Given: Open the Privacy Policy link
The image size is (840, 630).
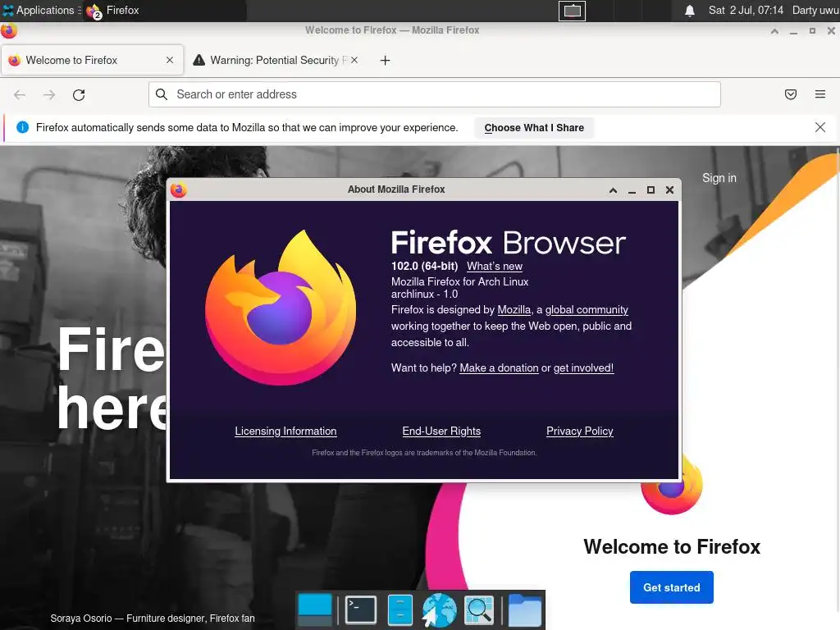Looking at the screenshot, I should tap(580, 431).
